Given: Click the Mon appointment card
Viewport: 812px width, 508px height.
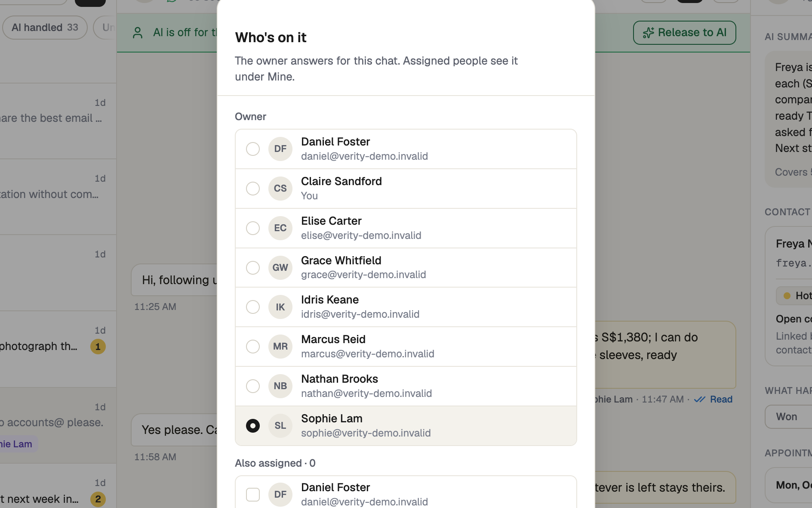Looking at the screenshot, I should coord(788,485).
